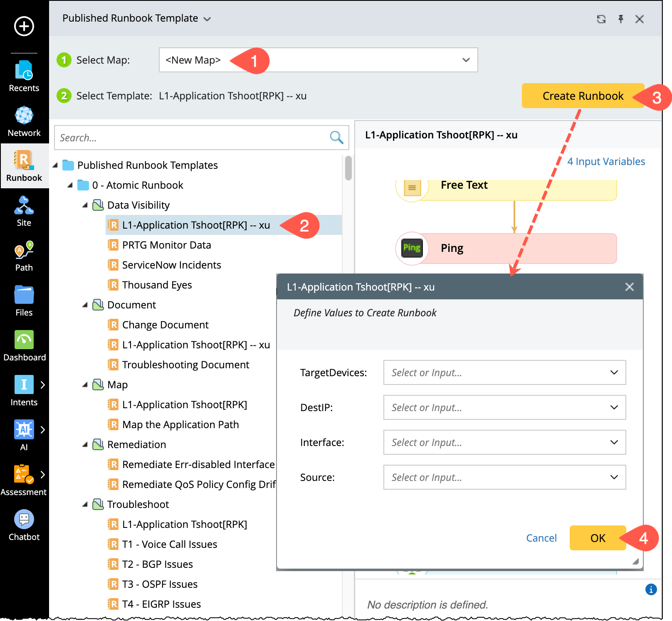Expand the TargetDevices dropdown
The image size is (672, 621).
click(614, 372)
